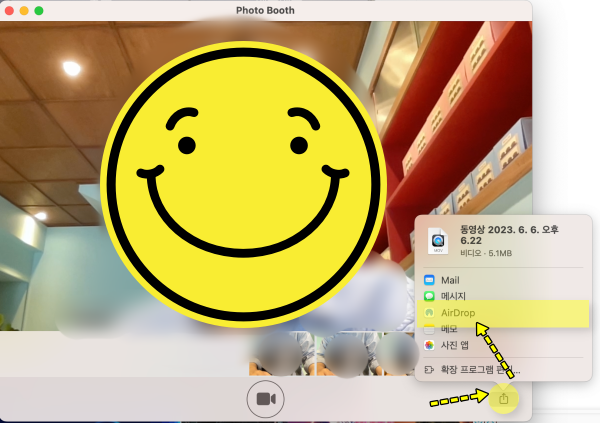Click the extensions edit icon
The image size is (600, 423).
point(429,370)
